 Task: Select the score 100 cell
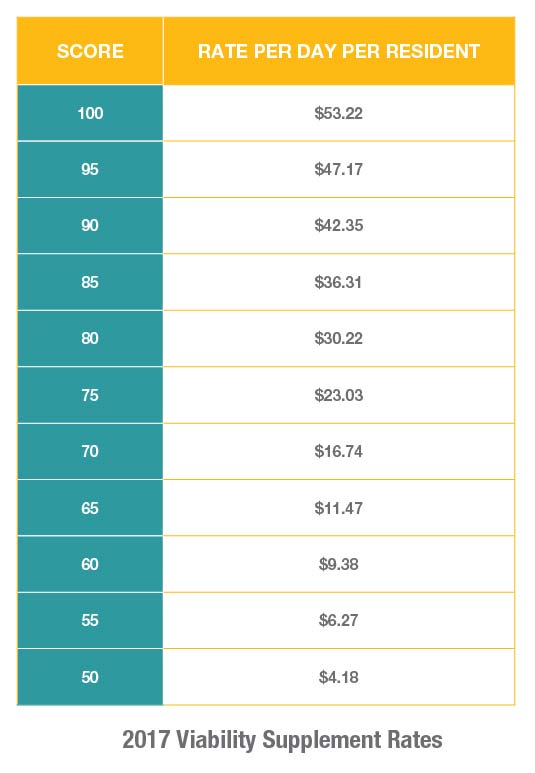90,113
